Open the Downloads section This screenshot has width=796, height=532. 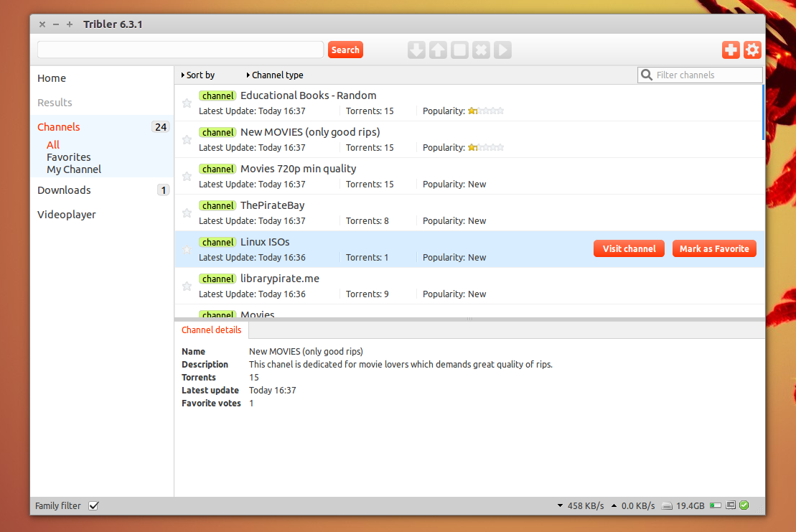pos(64,190)
